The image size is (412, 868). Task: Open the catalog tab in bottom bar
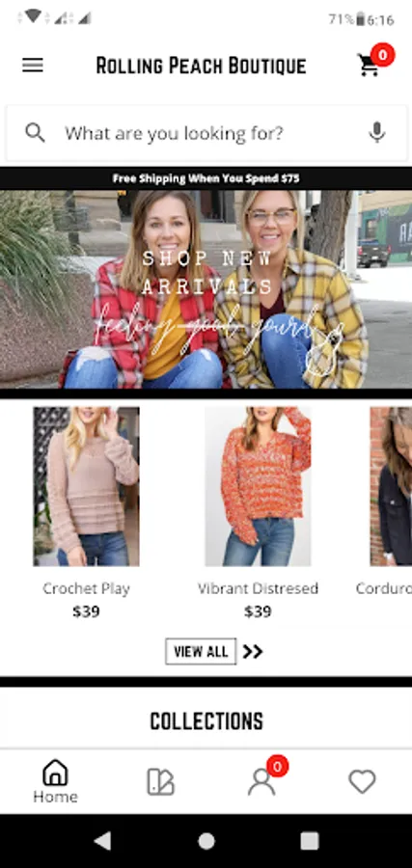(x=160, y=781)
